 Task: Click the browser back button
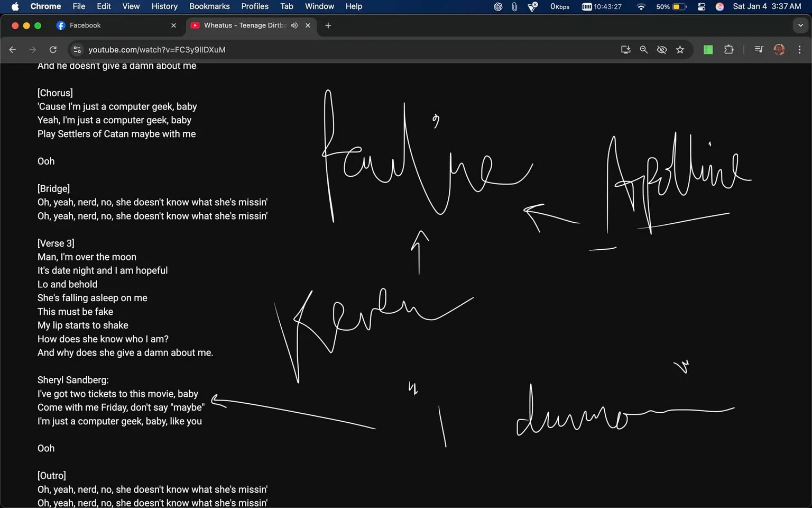[13, 49]
